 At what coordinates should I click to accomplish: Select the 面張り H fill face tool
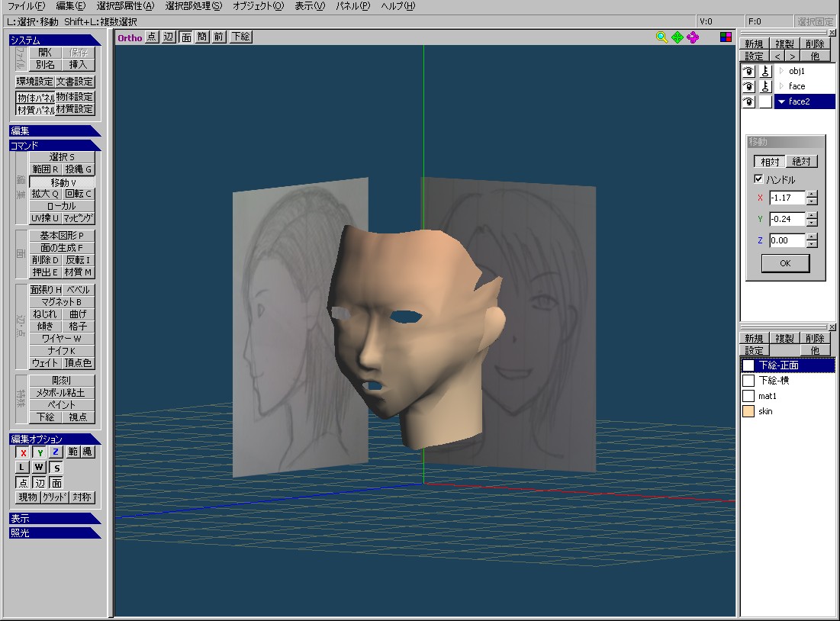[x=46, y=289]
